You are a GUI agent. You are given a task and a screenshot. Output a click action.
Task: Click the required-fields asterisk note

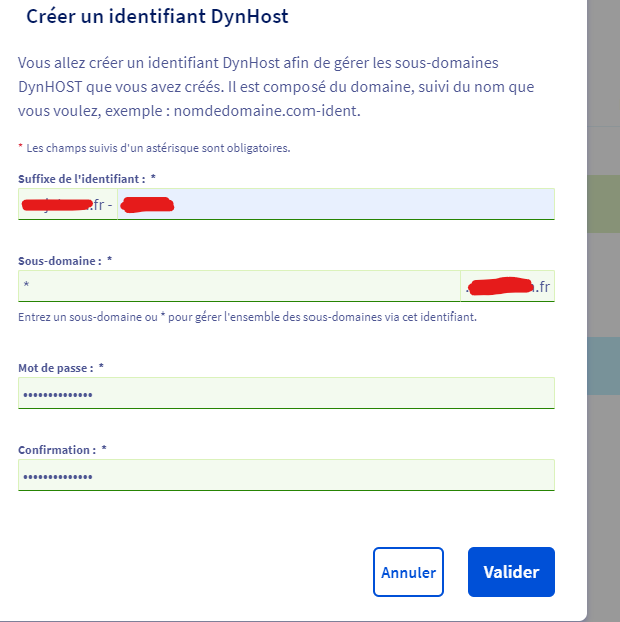pyautogui.click(x=156, y=148)
